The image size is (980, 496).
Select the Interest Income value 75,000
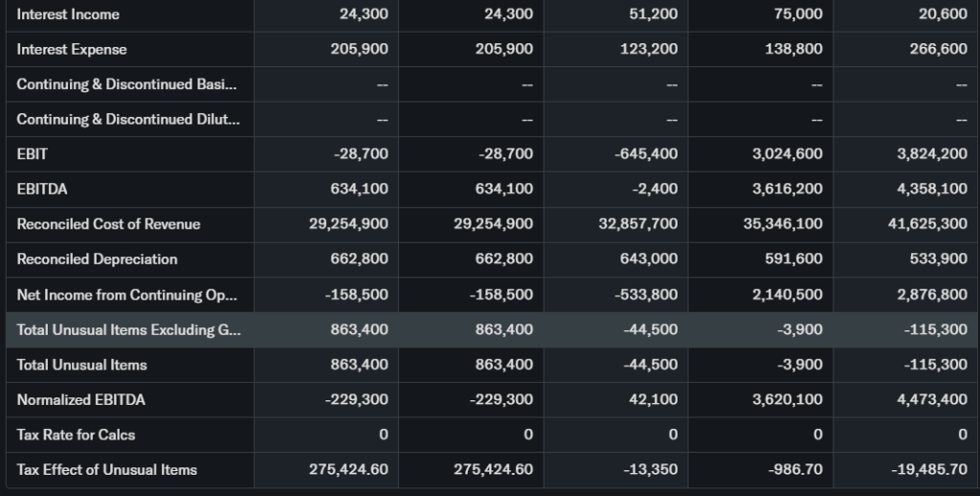[x=798, y=14]
